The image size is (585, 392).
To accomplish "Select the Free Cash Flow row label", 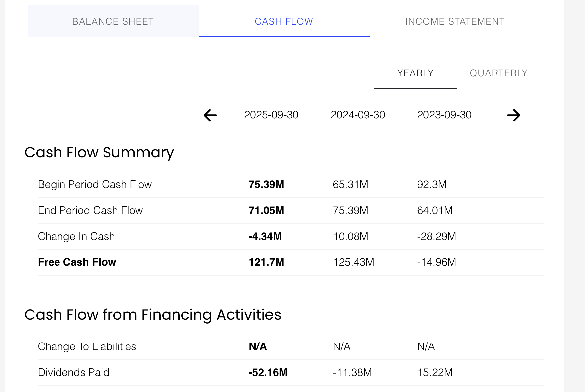I will (x=77, y=262).
